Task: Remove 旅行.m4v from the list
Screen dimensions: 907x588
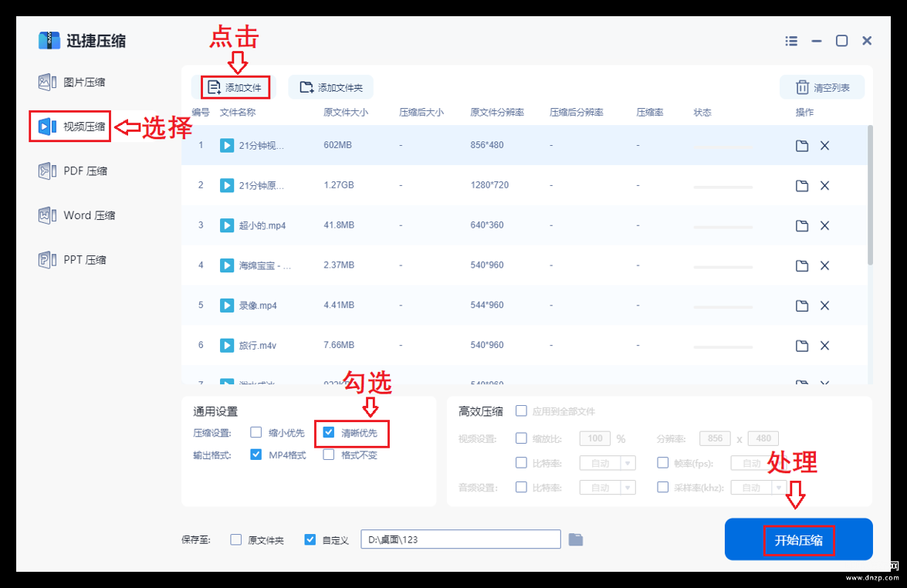Action: point(825,346)
